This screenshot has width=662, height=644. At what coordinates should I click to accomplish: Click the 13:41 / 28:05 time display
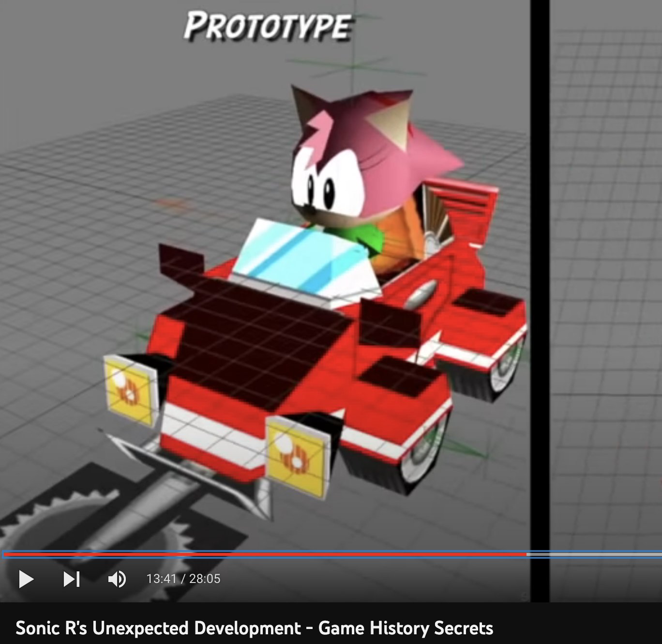[183, 579]
